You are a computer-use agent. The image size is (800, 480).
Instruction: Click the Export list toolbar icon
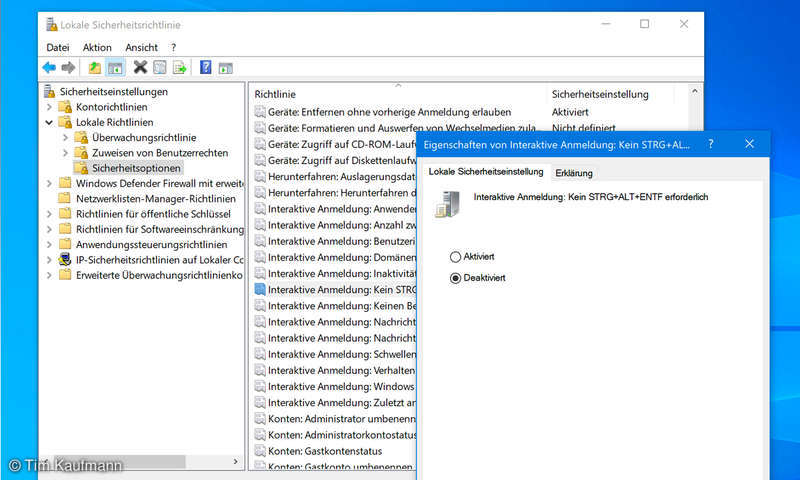pos(180,67)
